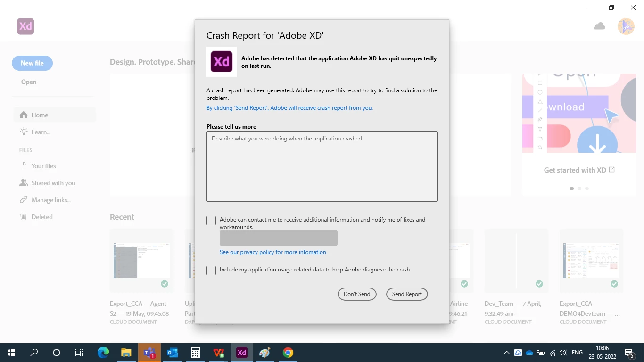The height and width of the screenshot is (362, 644).
Task: Open the notification center icon
Action: [x=629, y=353]
